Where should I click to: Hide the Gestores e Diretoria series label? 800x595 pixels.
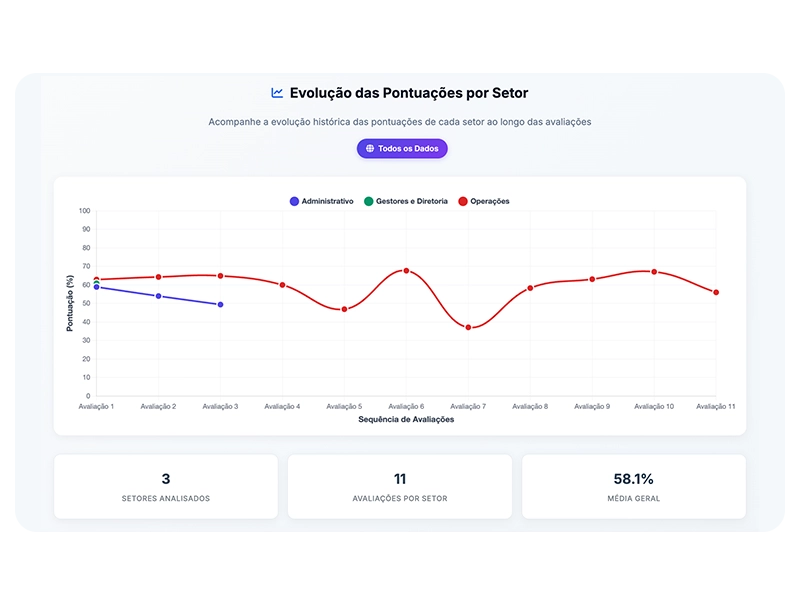click(411, 201)
